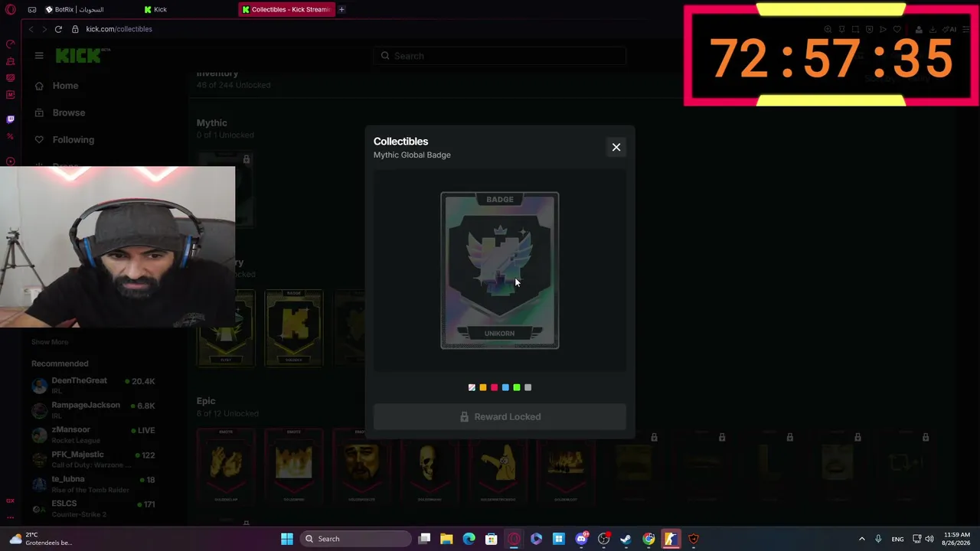The image size is (980, 551).
Task: Open PFK_Majestic recommended channel
Action: pos(93,459)
